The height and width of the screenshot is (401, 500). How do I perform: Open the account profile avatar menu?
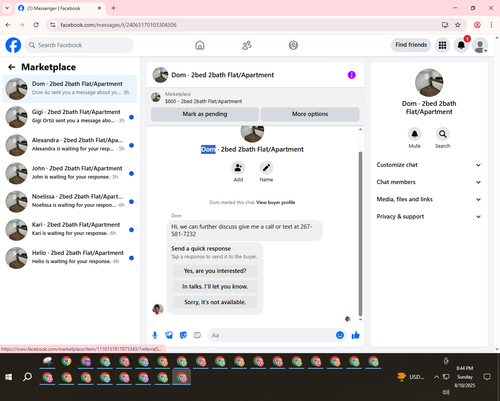tap(480, 45)
